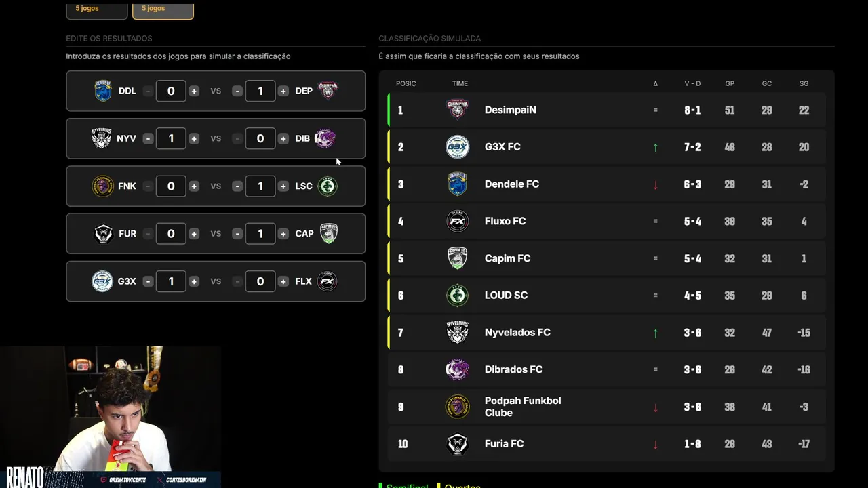Click the Furia FC logo in standings table
The image size is (868, 488).
458,444
